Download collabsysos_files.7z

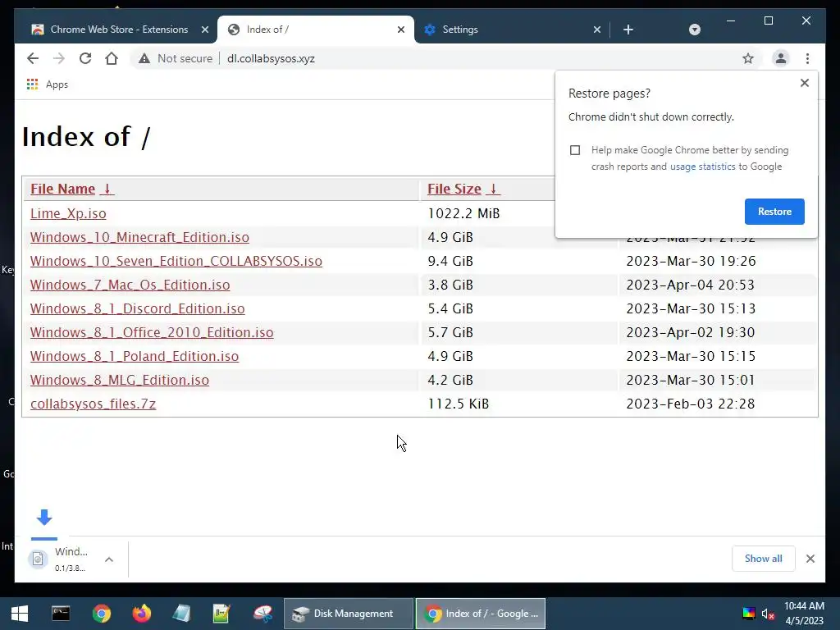(x=94, y=404)
